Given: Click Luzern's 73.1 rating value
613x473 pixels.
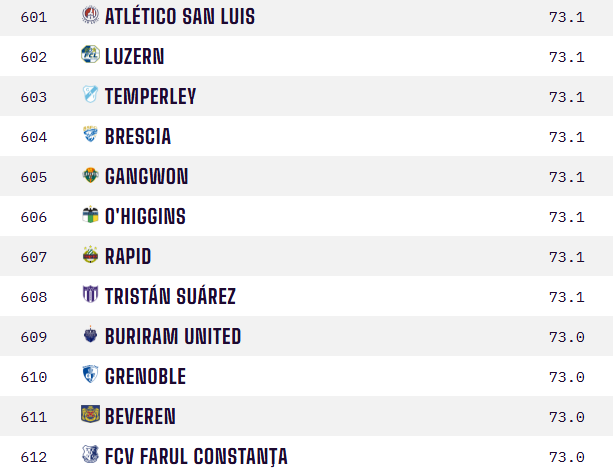Looking at the screenshot, I should pos(566,57).
